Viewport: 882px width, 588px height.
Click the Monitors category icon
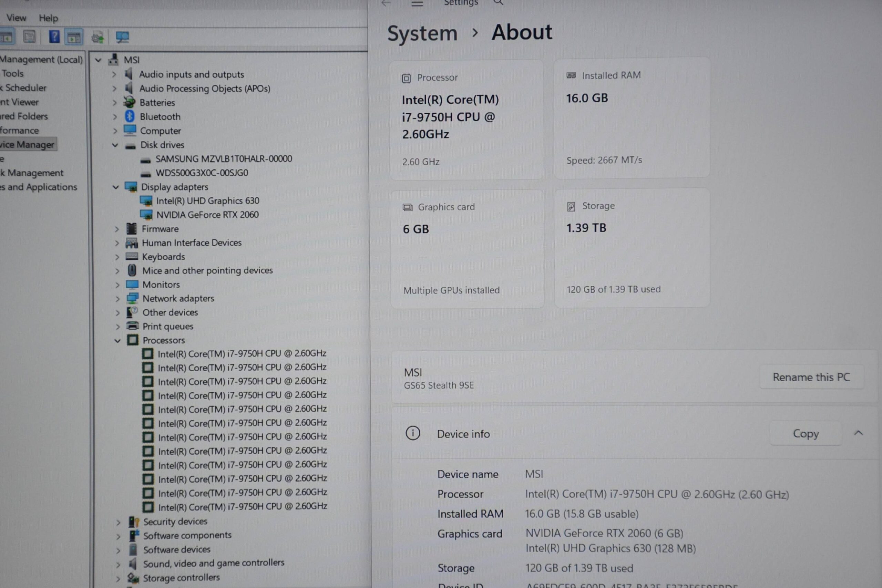tap(132, 285)
